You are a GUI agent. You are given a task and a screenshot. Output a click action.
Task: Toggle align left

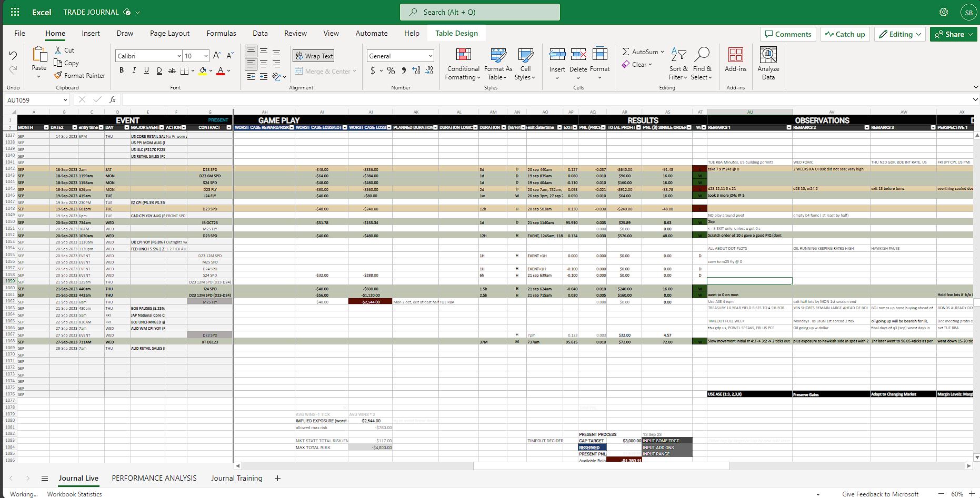(251, 64)
